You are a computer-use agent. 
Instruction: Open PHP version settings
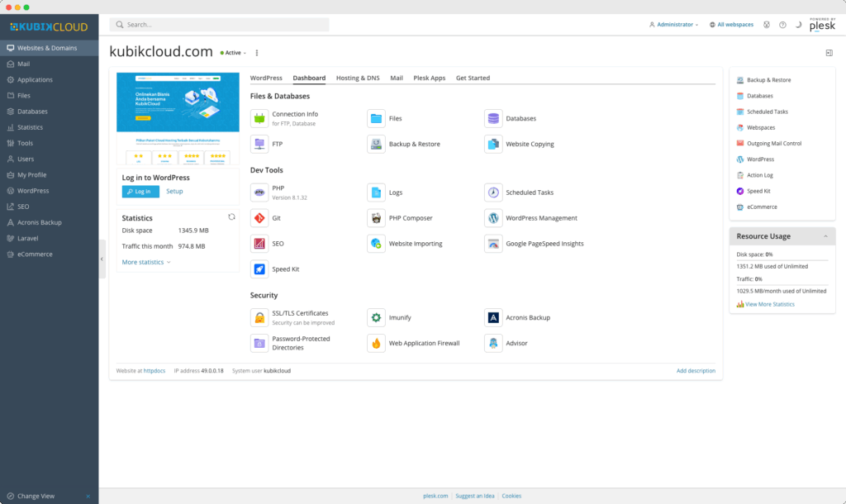[x=279, y=193]
